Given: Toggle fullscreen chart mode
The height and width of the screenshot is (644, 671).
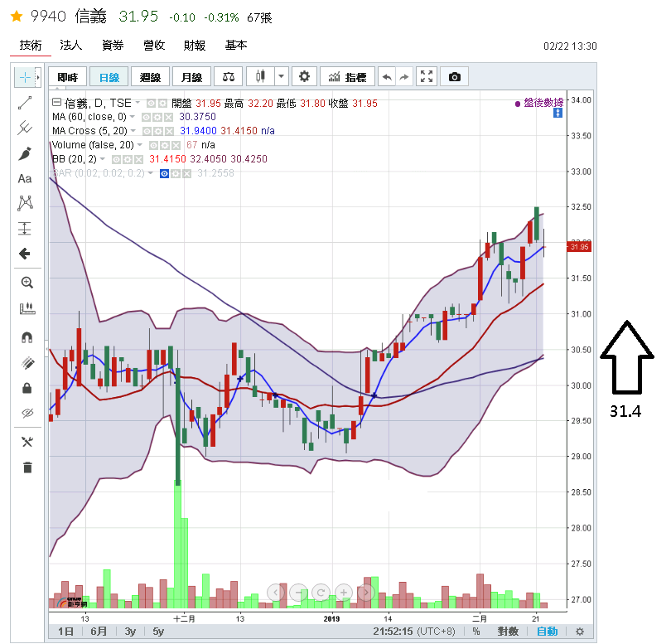Looking at the screenshot, I should point(427,77).
